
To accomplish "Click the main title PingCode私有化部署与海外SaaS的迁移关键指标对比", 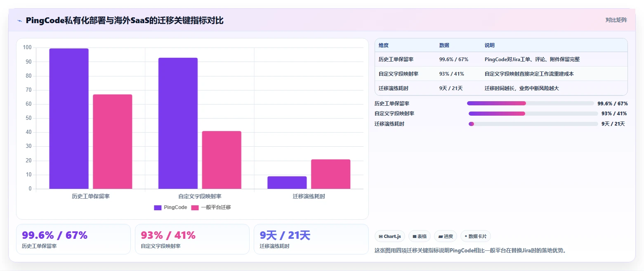I will click(x=125, y=20).
